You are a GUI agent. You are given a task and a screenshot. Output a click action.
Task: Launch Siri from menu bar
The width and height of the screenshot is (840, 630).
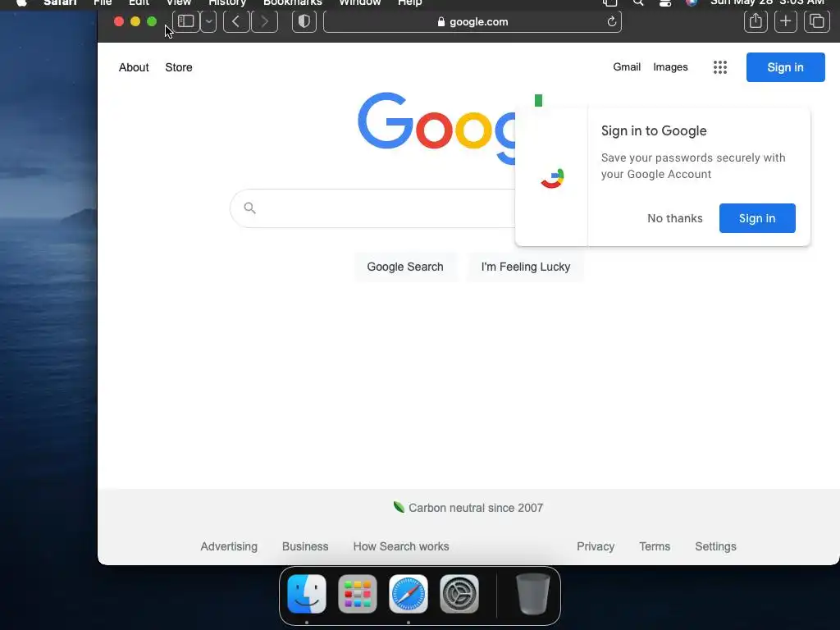click(692, 2)
